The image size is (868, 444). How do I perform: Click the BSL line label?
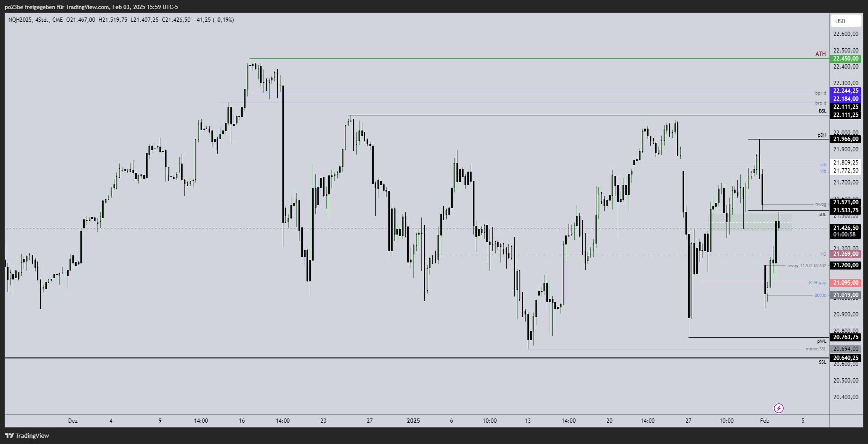[823, 111]
